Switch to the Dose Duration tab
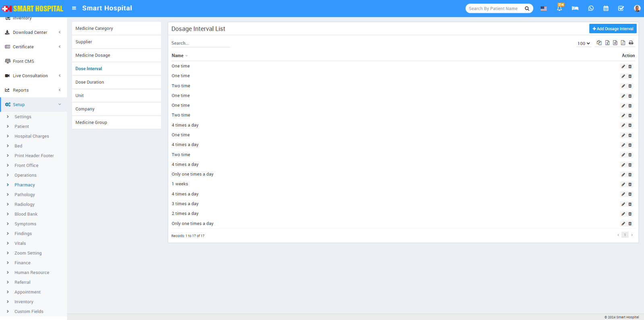This screenshot has width=644, height=320. tap(90, 82)
